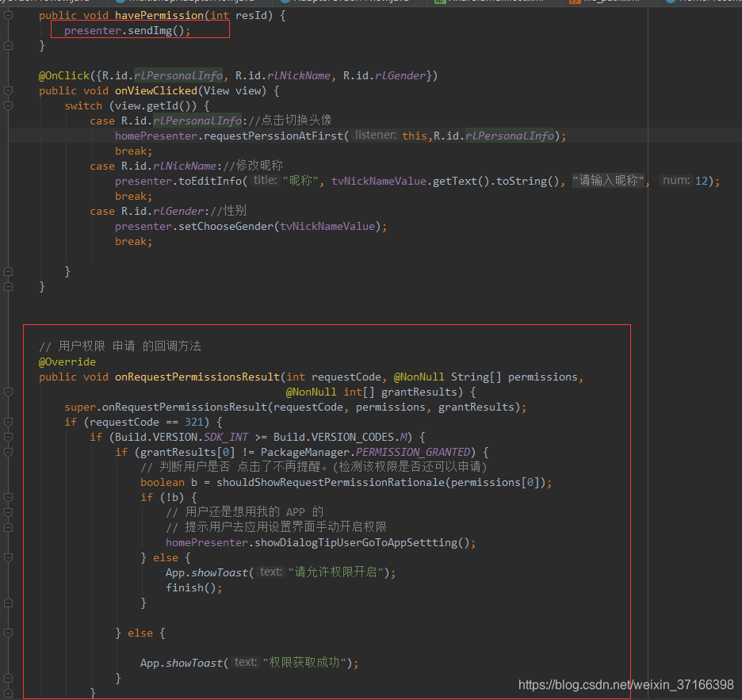Click rlNickName inside the @OnClick annotation
The image size is (742, 700).
pos(299,76)
